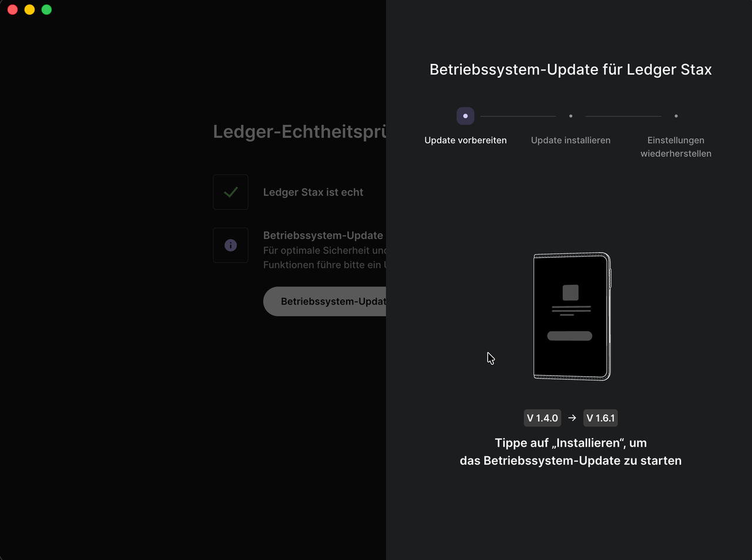This screenshot has width=752, height=560.
Task: Click the third step dot above Einstellungen wiederherstellen
Action: click(x=676, y=116)
